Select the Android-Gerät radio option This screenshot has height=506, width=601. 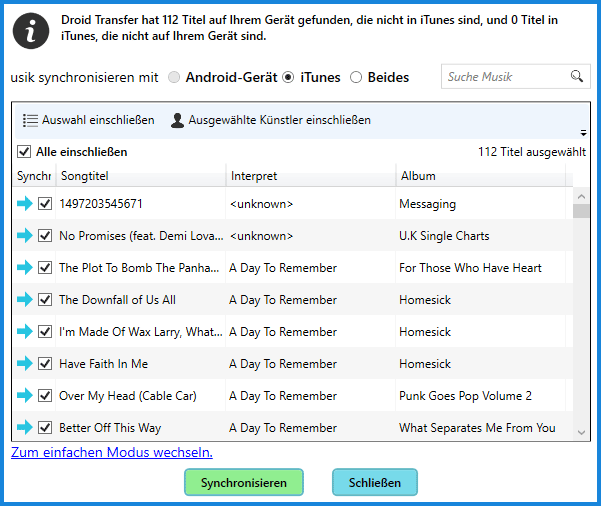click(x=174, y=77)
